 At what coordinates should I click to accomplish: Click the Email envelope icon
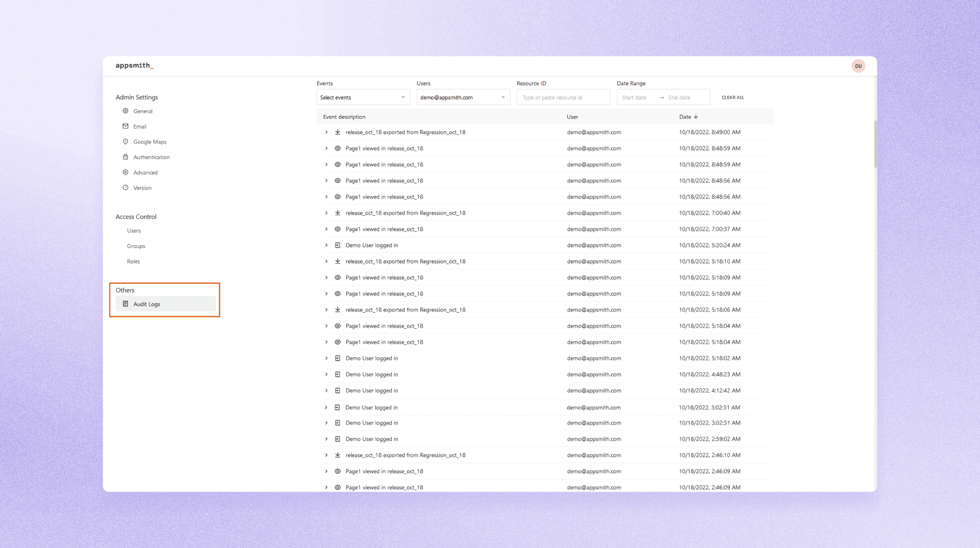(x=126, y=126)
